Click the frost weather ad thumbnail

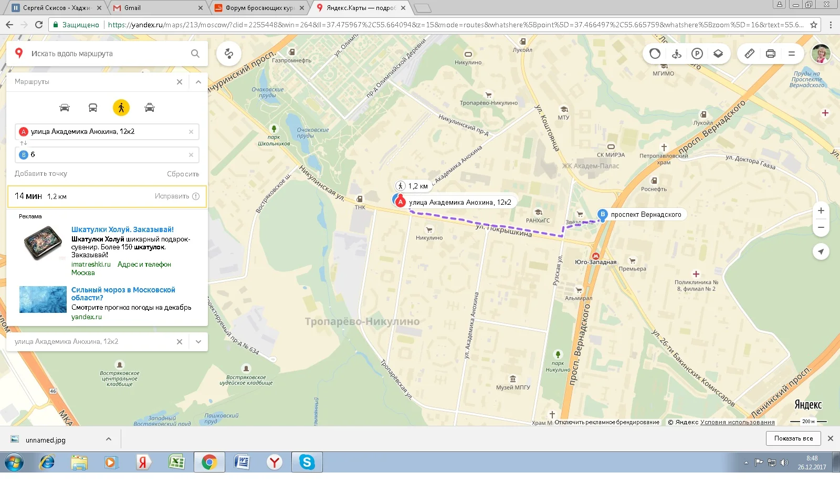[x=43, y=299]
